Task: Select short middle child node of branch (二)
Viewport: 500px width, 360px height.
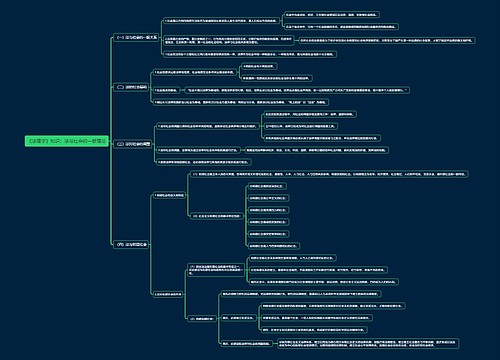Action: 166,90
